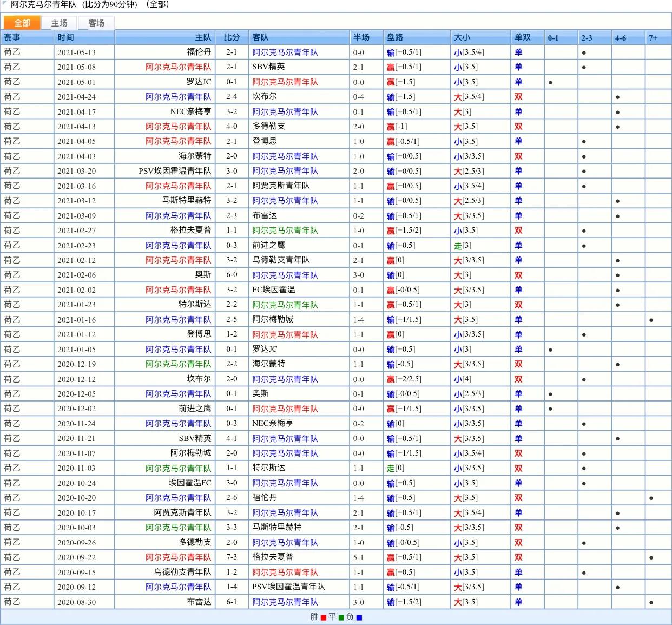Click the 盘路 column header
The image size is (672, 625).
pos(395,37)
